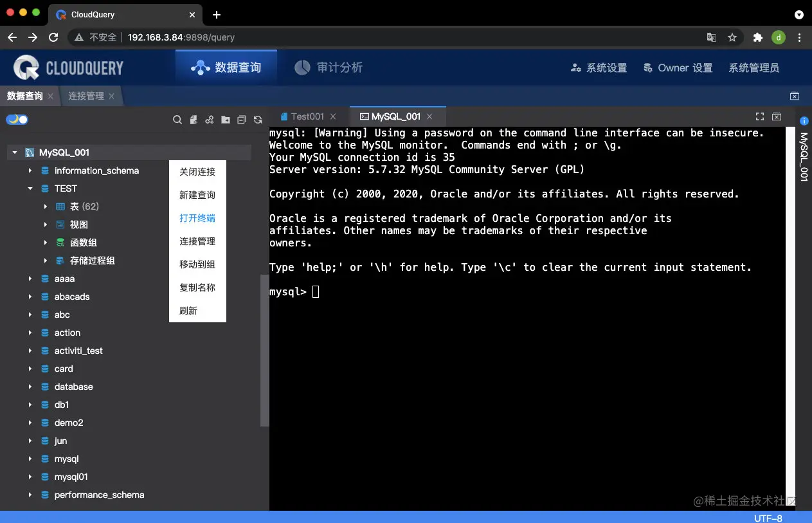Click the database icon next to information_schema
Image resolution: width=812 pixels, height=523 pixels.
pos(45,170)
